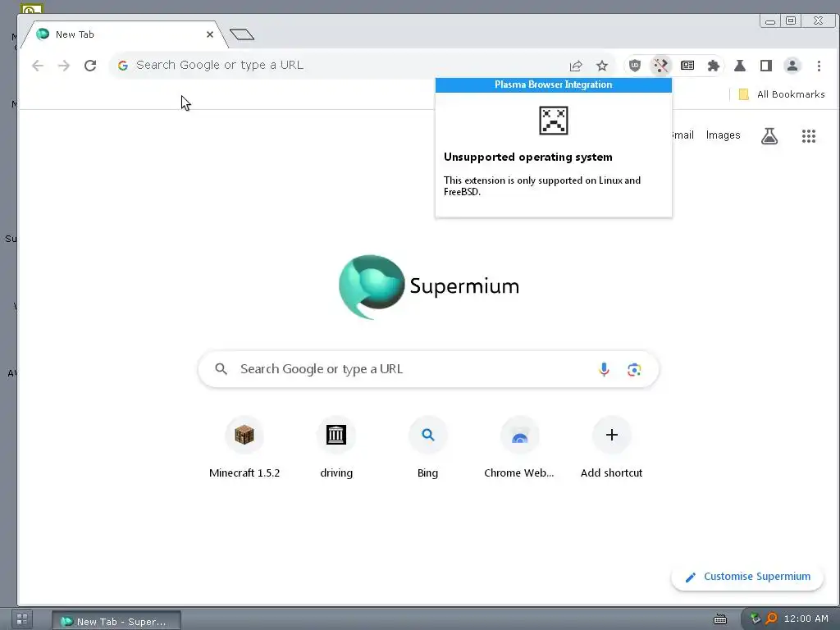840x630 pixels.
Task: Open the Search Labs flask icon on page
Action: [x=769, y=136]
